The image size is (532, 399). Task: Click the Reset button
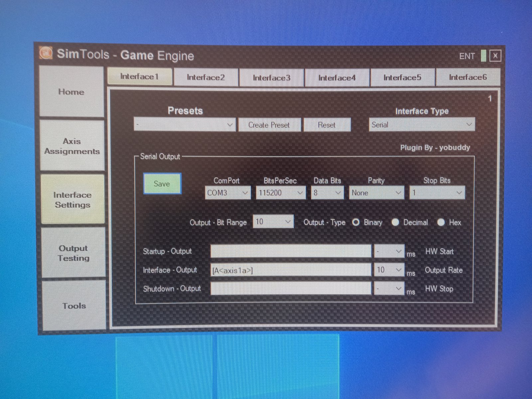coord(327,125)
